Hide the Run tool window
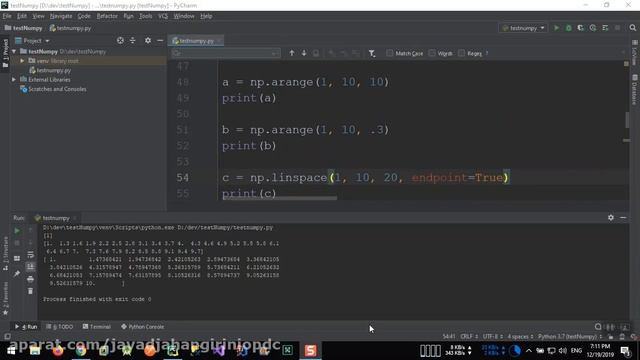Screen dimensions: 640x360 tap(623, 218)
